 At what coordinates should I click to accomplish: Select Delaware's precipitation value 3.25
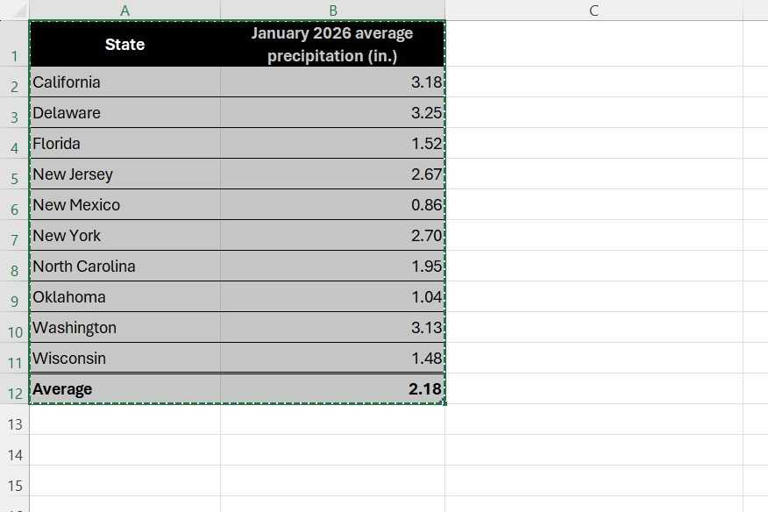pyautogui.click(x=333, y=113)
